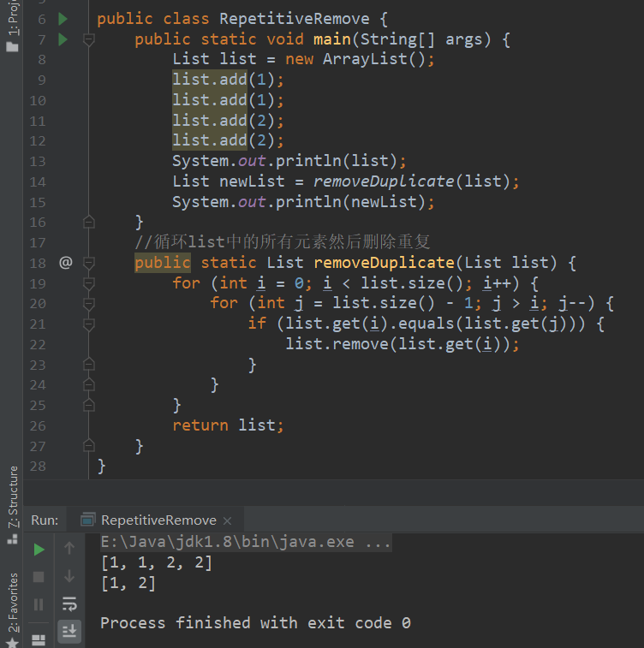Click Process finished with exit code 0

pos(255,623)
